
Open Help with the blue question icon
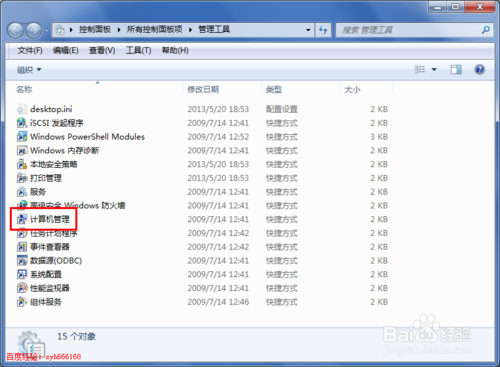click(x=479, y=69)
